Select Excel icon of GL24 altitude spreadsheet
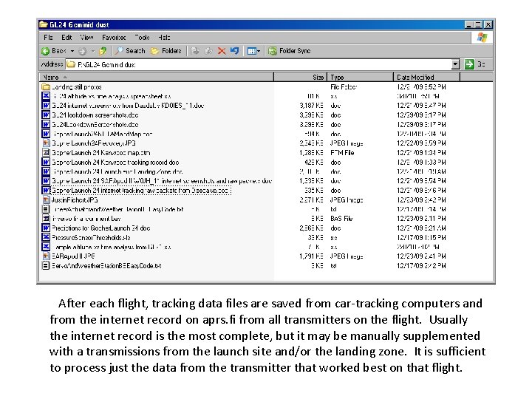The height and width of the screenshot is (399, 532). [46, 96]
